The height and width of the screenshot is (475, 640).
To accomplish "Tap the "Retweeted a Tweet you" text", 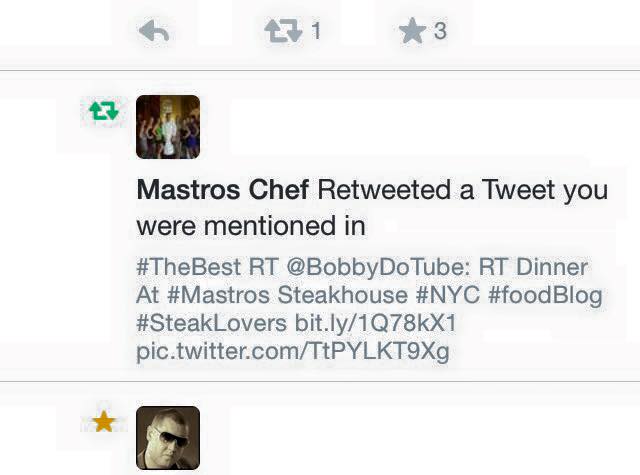I will [463, 191].
